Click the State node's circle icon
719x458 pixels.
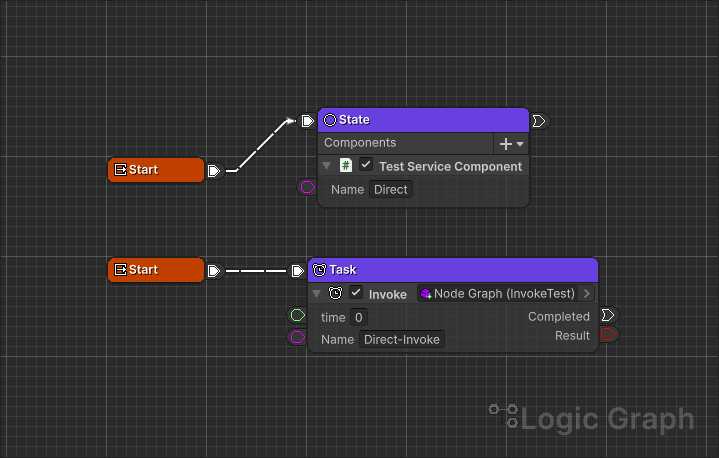coord(330,120)
